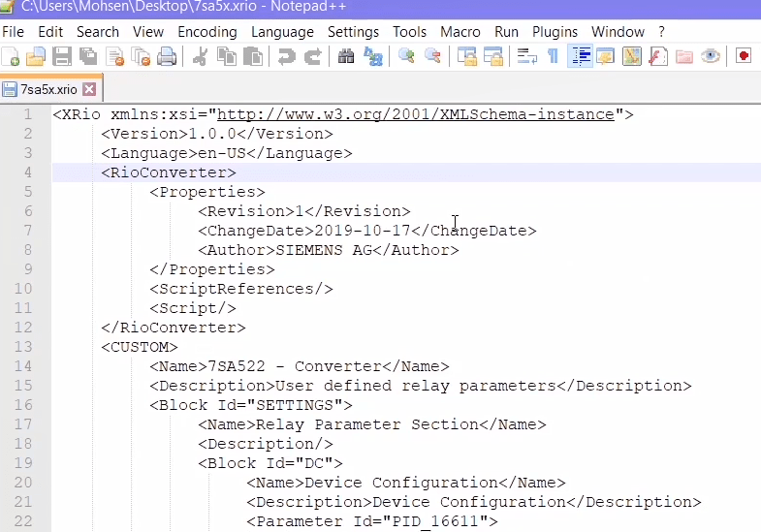The height and width of the screenshot is (532, 761).
Task: Open Find using the binoculars icon
Action: pyautogui.click(x=346, y=57)
